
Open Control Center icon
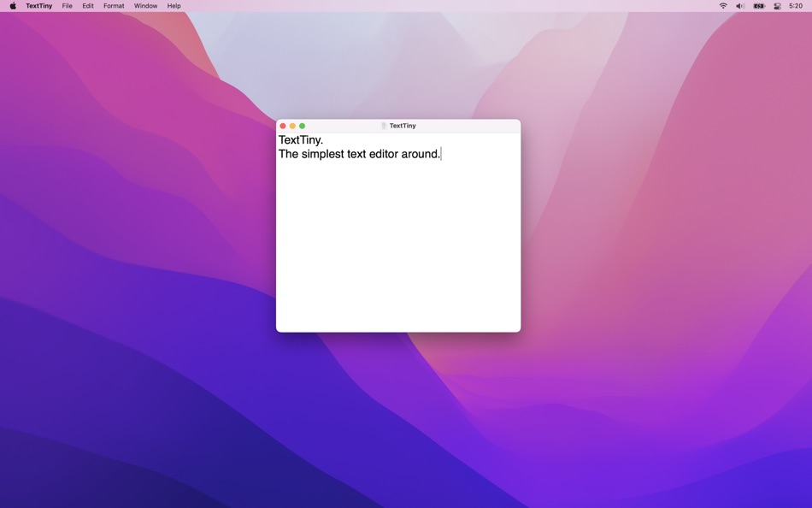tap(777, 6)
